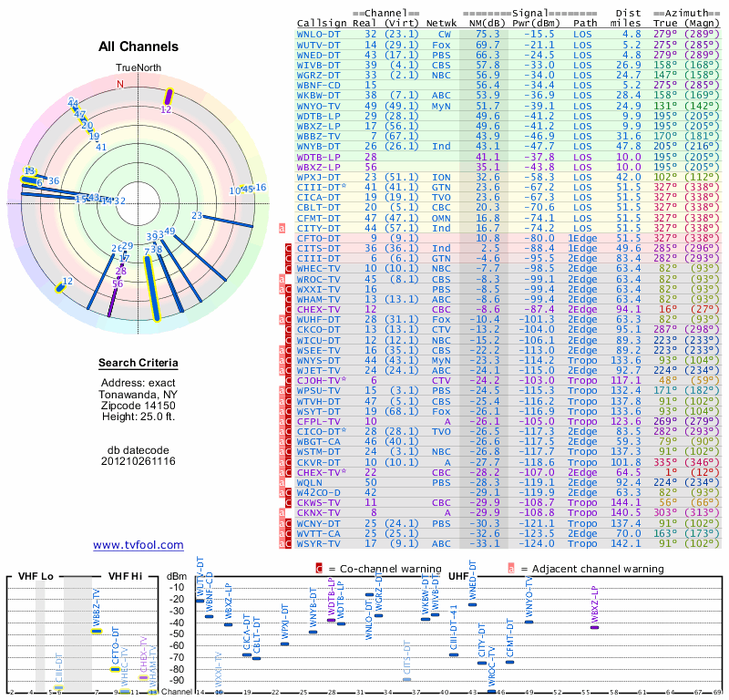
Task: Click the red N north marker on radar
Action: (x=120, y=84)
